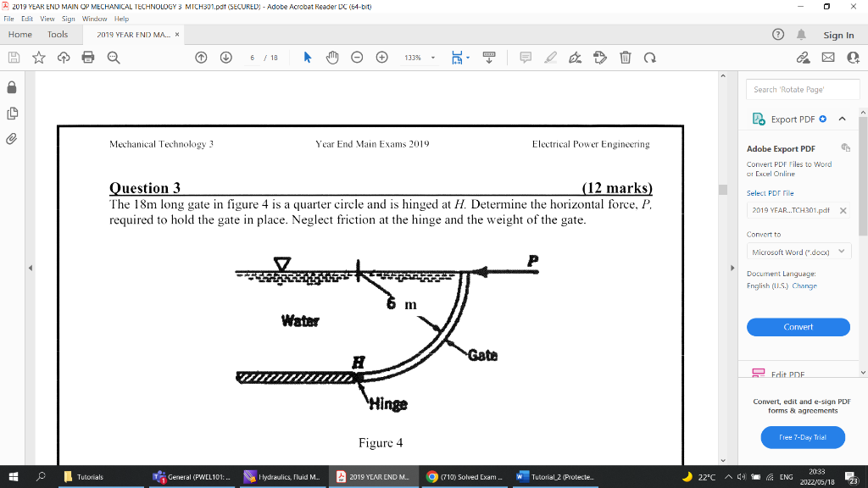Click the Rotate Pages icon
Screen dimensions: 868x488
click(649, 57)
